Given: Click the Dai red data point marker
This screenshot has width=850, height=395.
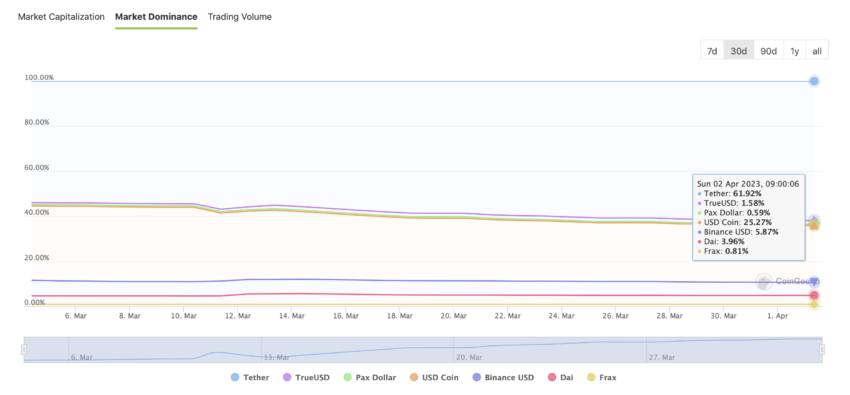Looking at the screenshot, I should (814, 295).
